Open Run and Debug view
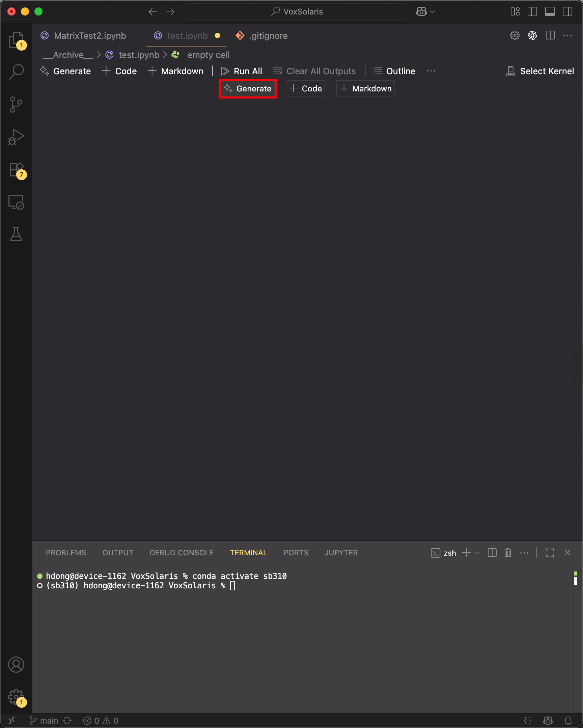This screenshot has height=728, width=583. pos(16,137)
